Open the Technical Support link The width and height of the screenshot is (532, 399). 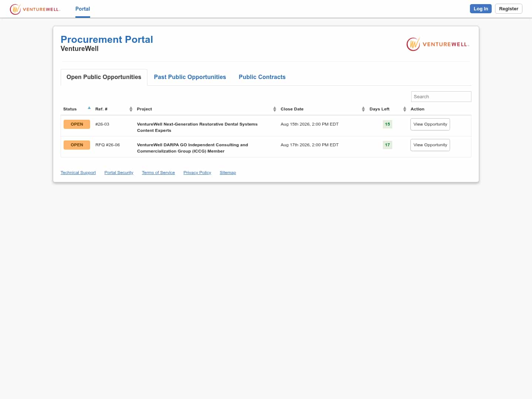click(x=78, y=173)
